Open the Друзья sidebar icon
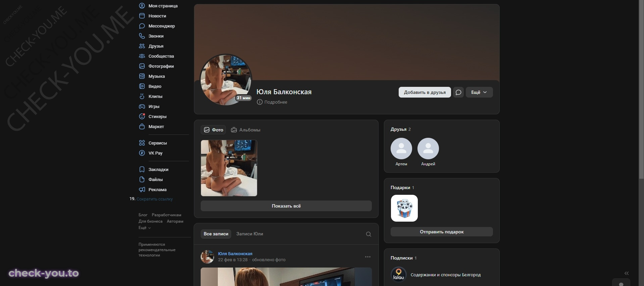This screenshot has height=286, width=644. pos(142,46)
